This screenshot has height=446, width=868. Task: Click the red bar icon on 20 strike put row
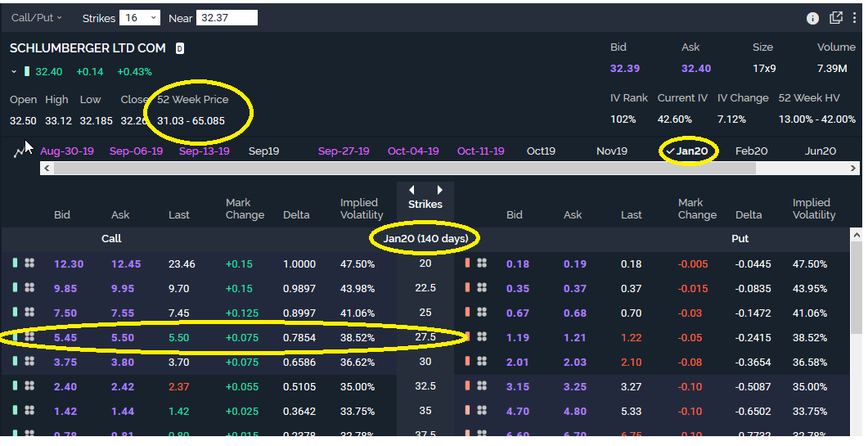click(x=467, y=264)
